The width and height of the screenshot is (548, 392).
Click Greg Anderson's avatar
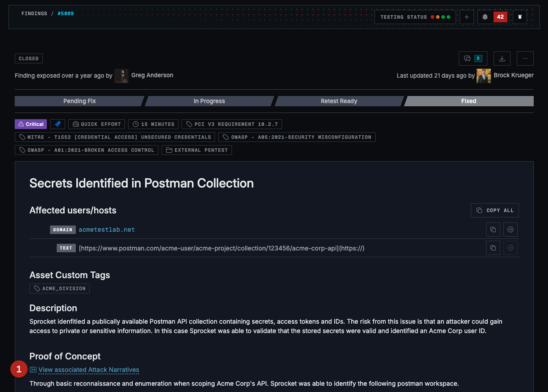click(121, 76)
